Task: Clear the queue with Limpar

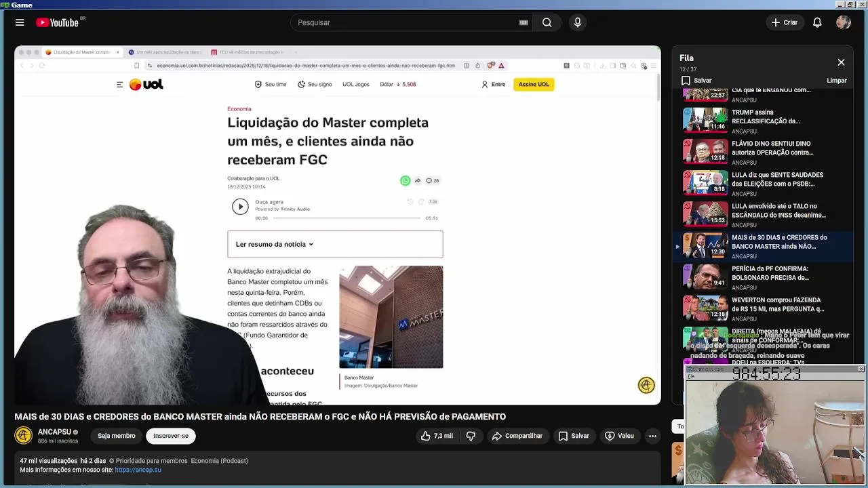Action: (837, 81)
